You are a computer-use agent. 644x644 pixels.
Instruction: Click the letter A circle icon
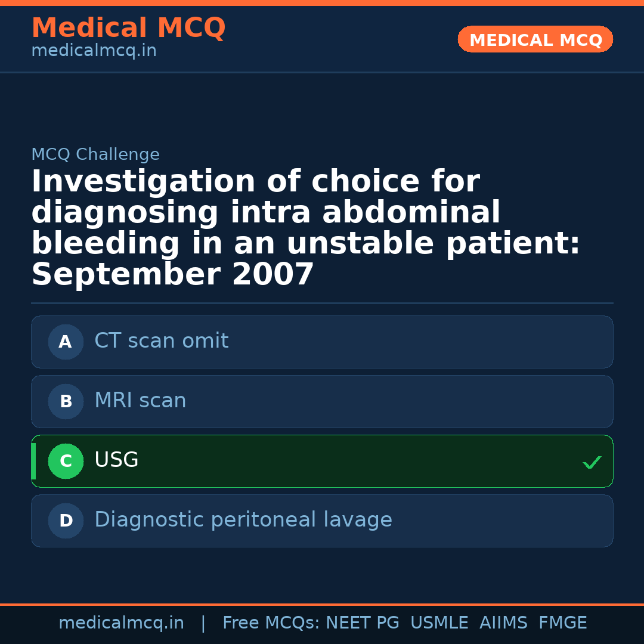[66, 342]
